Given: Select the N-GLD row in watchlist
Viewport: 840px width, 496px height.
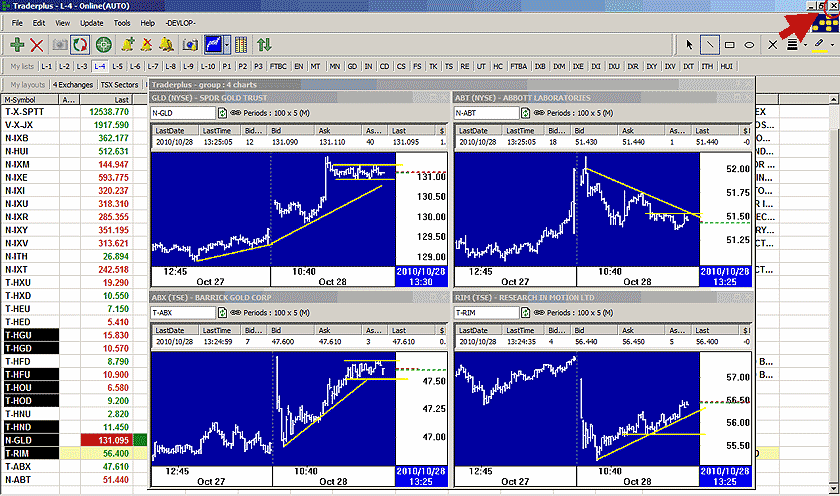Looking at the screenshot, I should tap(74, 440).
